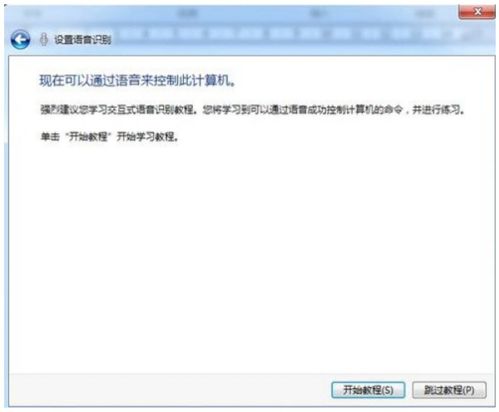Click the paragraph starting with 强烈建议您学习

click(252, 109)
